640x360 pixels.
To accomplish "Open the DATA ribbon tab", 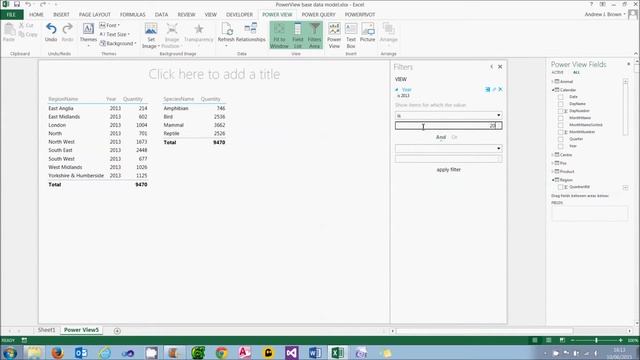I will [x=161, y=15].
